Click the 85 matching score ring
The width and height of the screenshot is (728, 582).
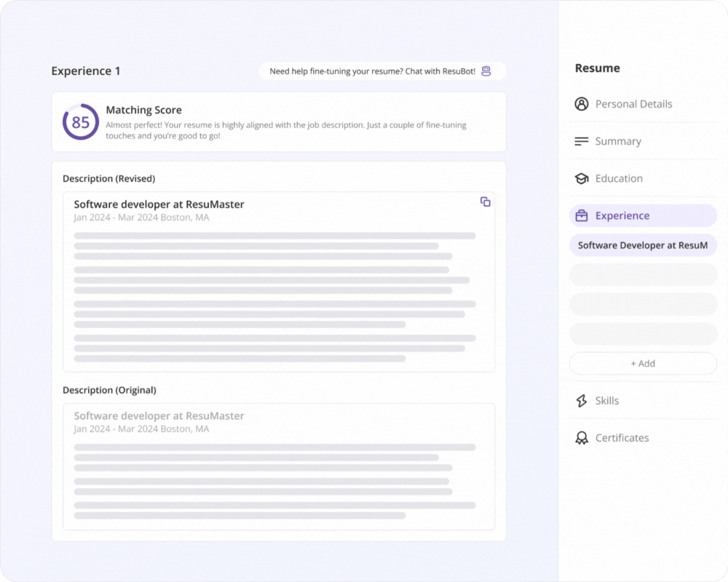tap(80, 122)
